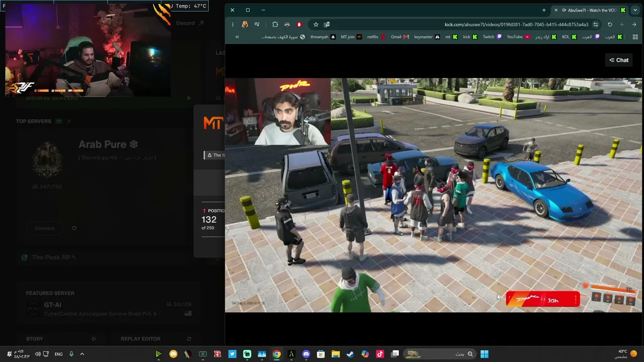Toggle the tray microphone icon
The height and width of the screenshot is (362, 644).
(x=71, y=354)
